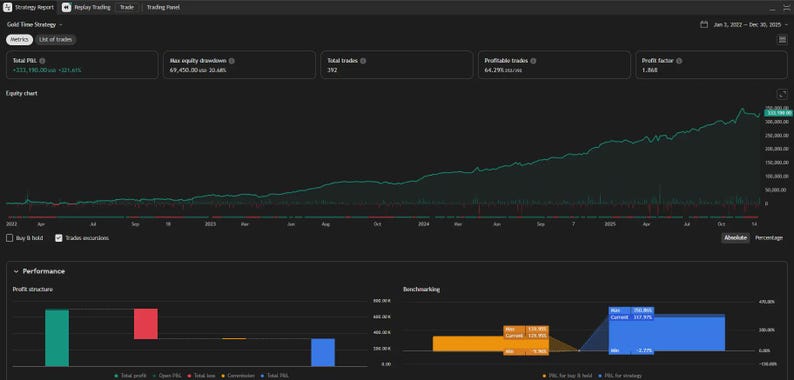Click the Profit factor value 1.868
Image resolution: width=794 pixels, height=380 pixels.
pos(649,70)
